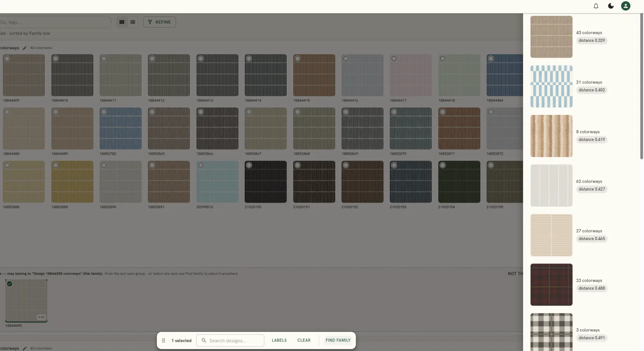Screen dimensions: 644x351
Task: Choose the 27 colorways family, distance 0.465
Action: tap(551, 235)
